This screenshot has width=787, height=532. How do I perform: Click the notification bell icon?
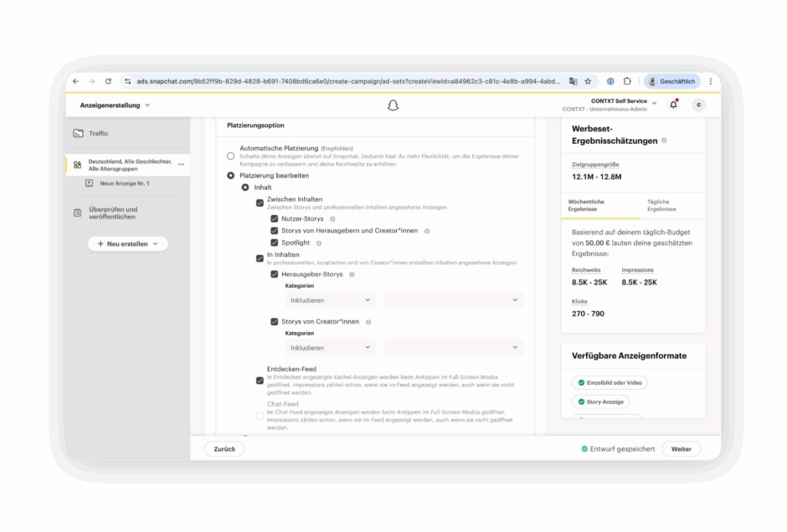coord(673,105)
